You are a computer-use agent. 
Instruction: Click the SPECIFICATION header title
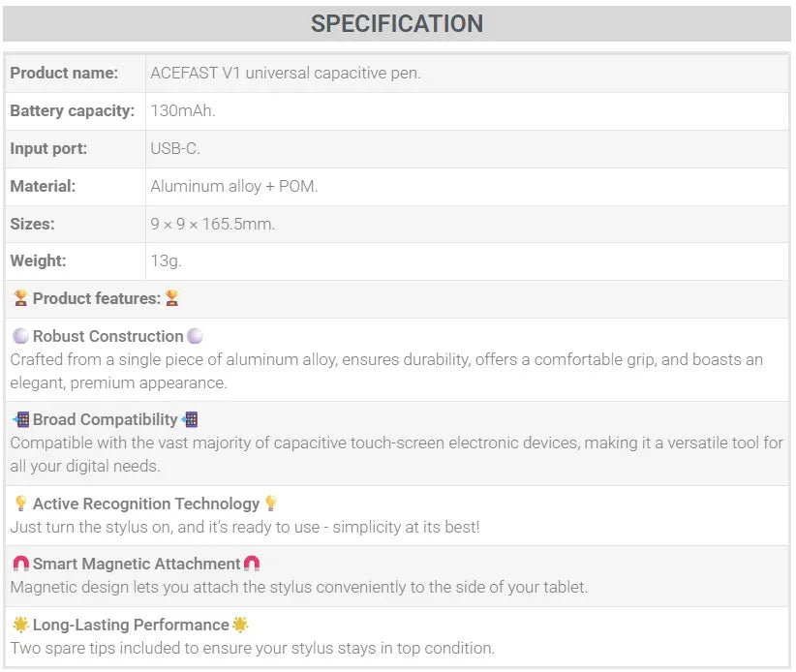click(x=397, y=23)
